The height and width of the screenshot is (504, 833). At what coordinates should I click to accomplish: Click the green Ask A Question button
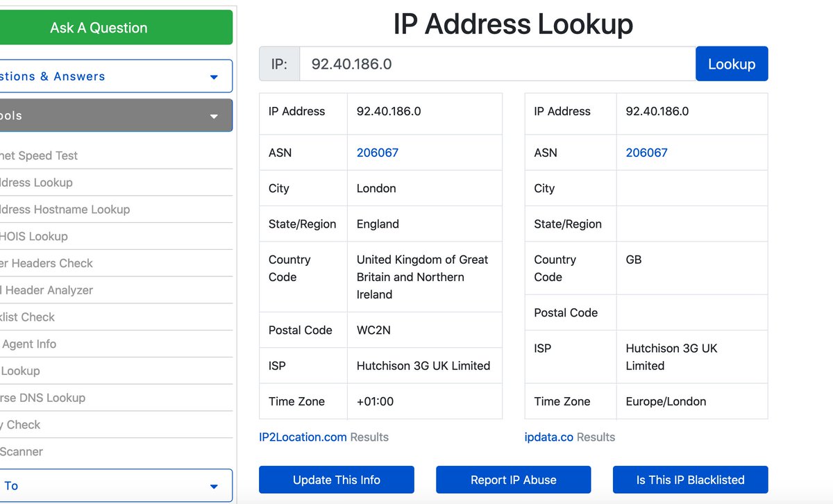pos(115,28)
